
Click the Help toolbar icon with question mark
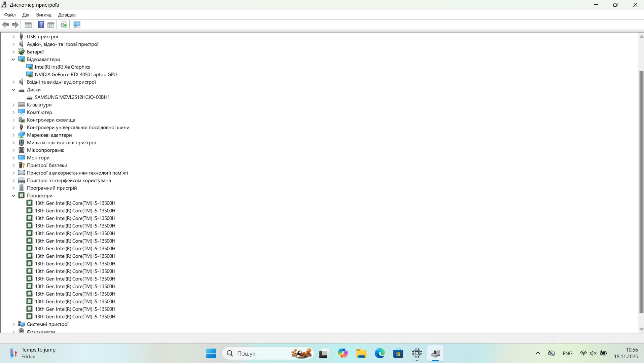pos(41,25)
